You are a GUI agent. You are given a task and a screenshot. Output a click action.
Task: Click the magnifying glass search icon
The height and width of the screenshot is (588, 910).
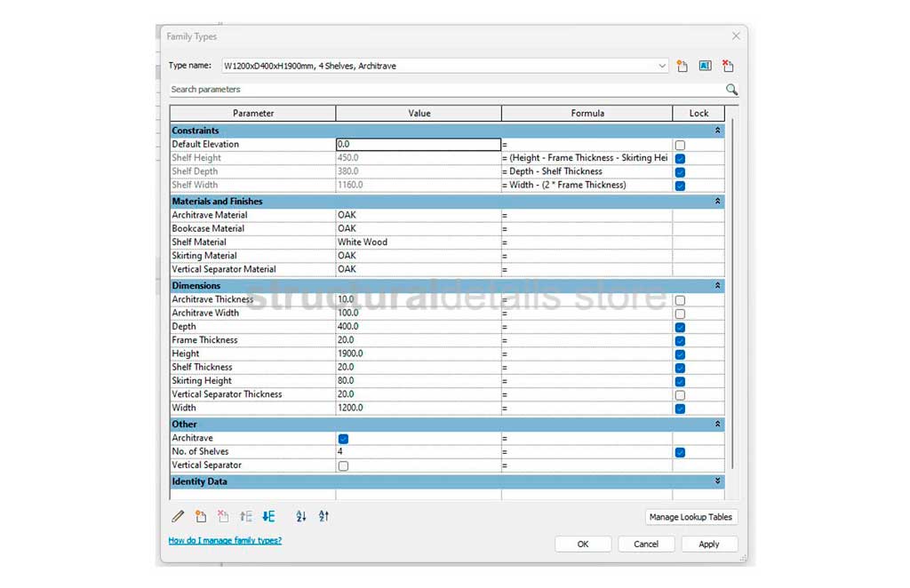(731, 90)
